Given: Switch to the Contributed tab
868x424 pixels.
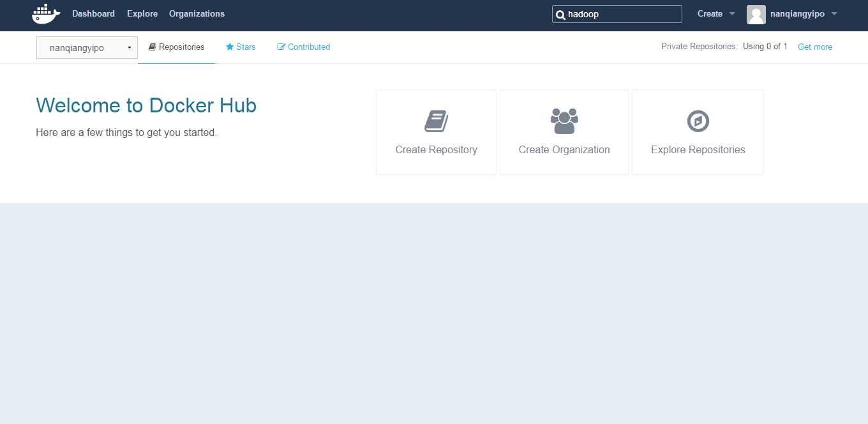Looking at the screenshot, I should click(x=304, y=47).
